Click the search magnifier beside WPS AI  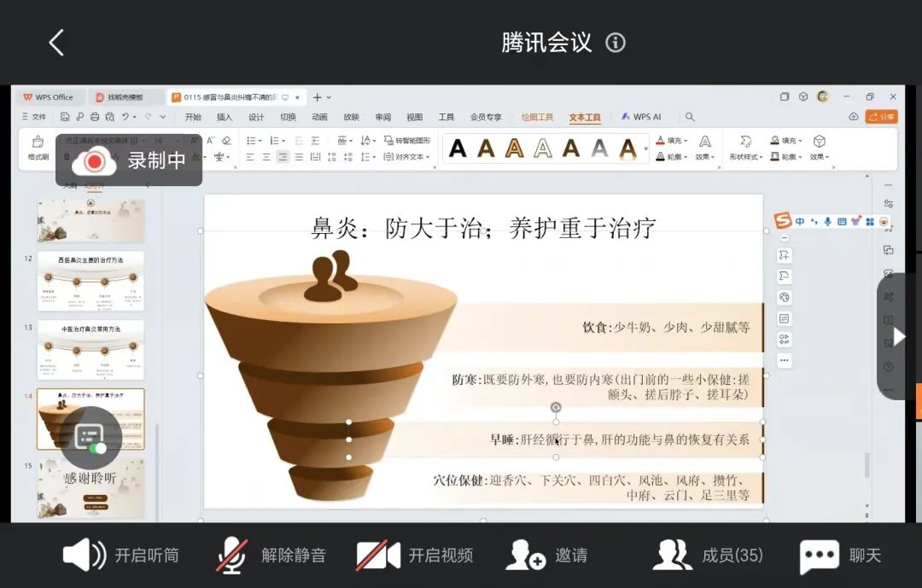click(x=688, y=117)
